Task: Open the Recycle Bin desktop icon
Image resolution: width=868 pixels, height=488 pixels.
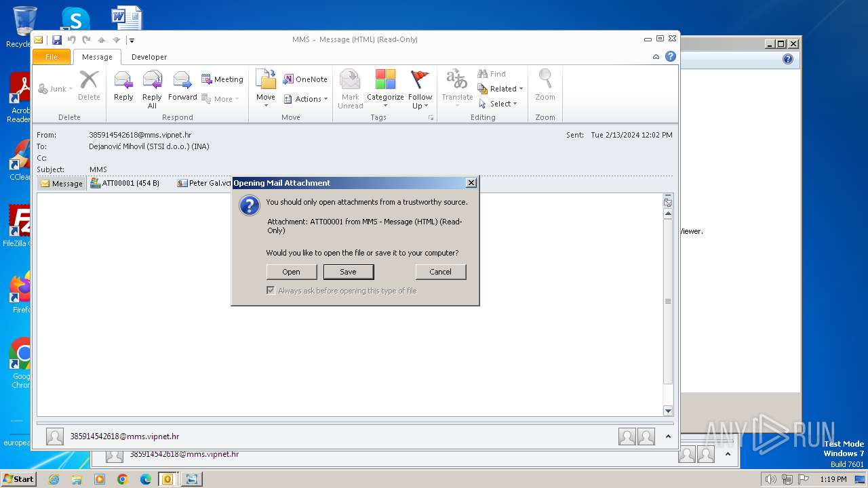Action: coord(24,26)
